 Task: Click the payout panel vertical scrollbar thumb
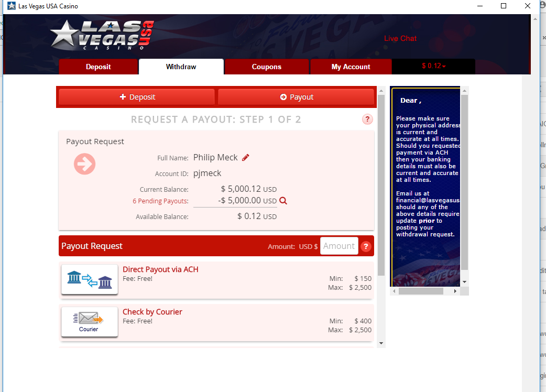381,185
